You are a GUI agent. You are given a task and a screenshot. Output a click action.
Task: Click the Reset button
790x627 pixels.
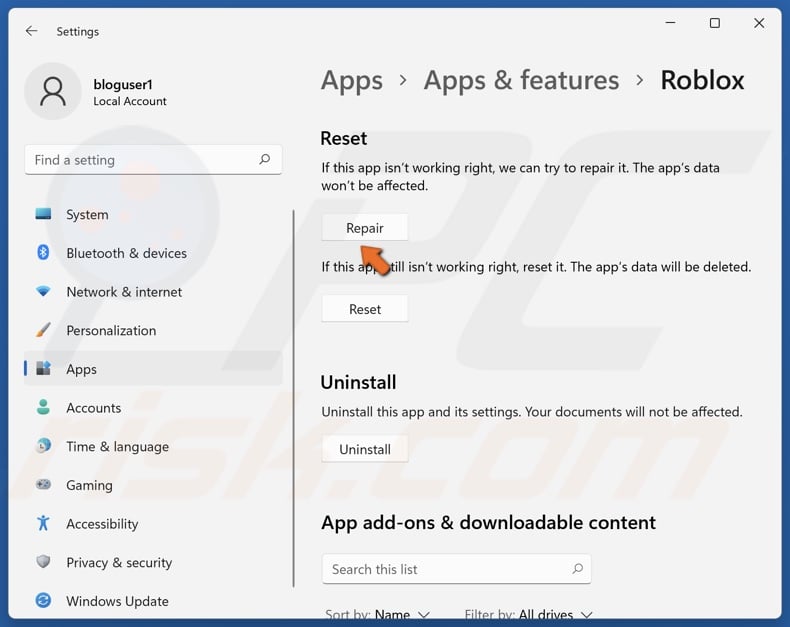(x=365, y=309)
